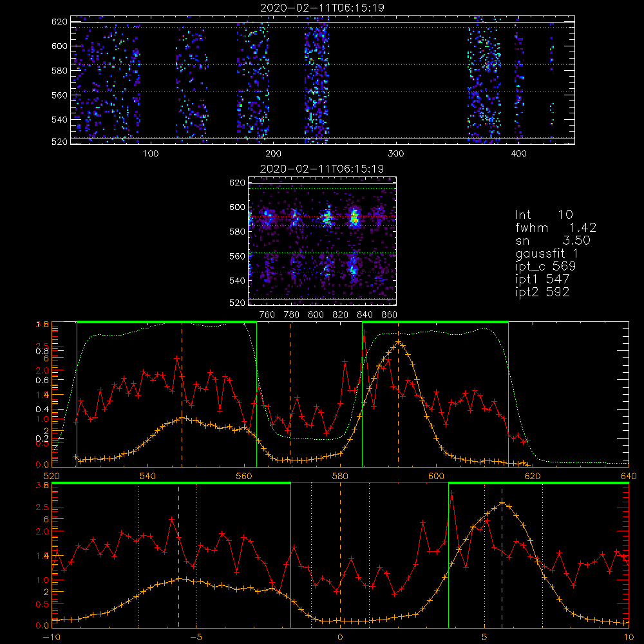The image size is (644, 644).
Task: Click x-axis label 820 under the middle image
Action: pyautogui.click(x=341, y=315)
